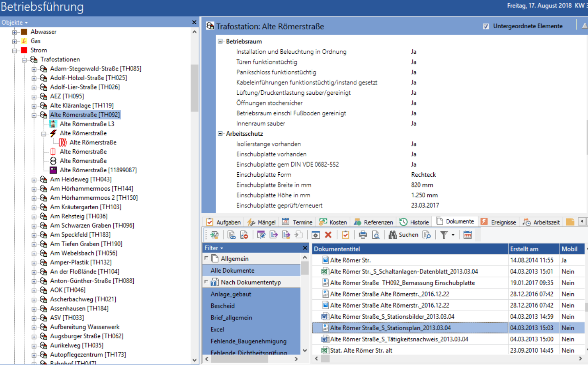Screen dimensions: 588x365
Task: Toggle the checkbox next to Nach Dokumententyp
Action: 206,282
